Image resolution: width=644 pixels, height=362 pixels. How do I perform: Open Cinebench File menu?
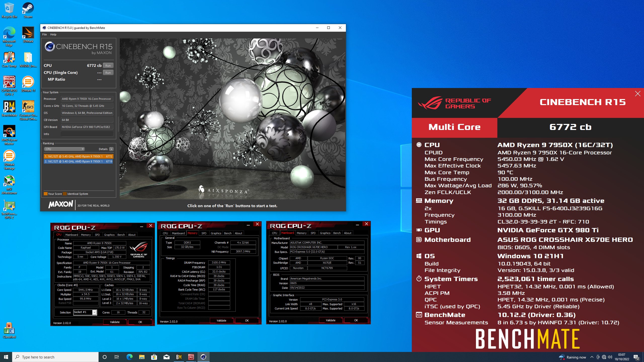(x=45, y=34)
